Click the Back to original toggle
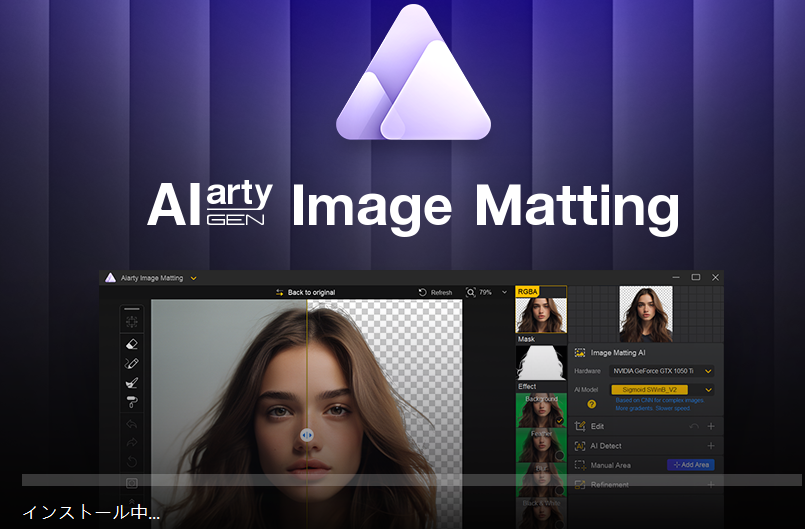Screen dimensions: 805x529 coord(305,292)
